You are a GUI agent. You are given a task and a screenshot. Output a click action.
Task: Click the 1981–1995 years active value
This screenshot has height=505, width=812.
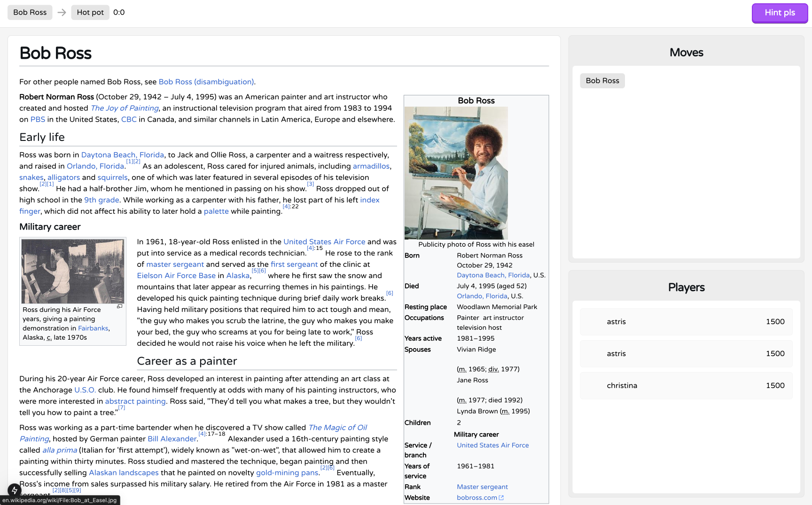[476, 339]
